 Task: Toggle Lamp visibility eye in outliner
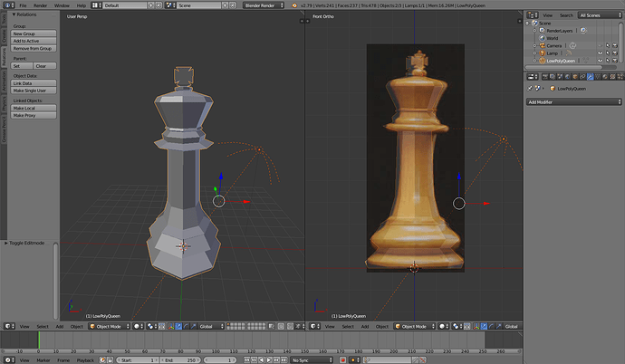(601, 53)
